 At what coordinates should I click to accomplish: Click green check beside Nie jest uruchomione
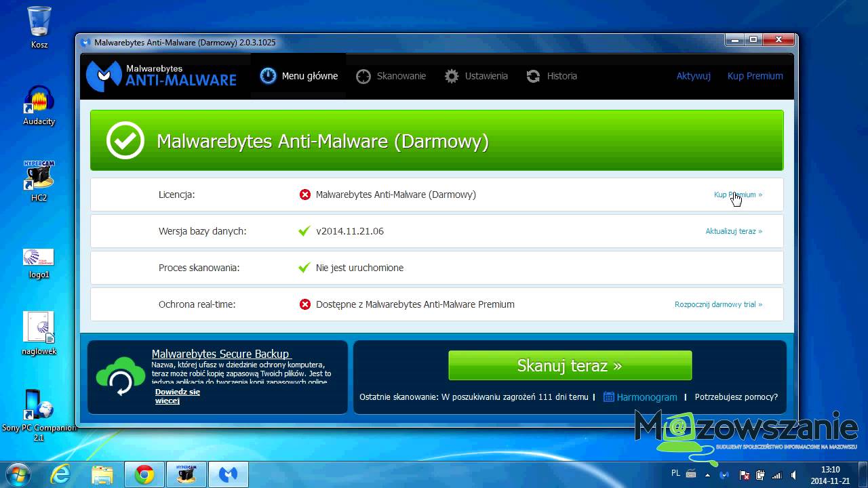[304, 268]
